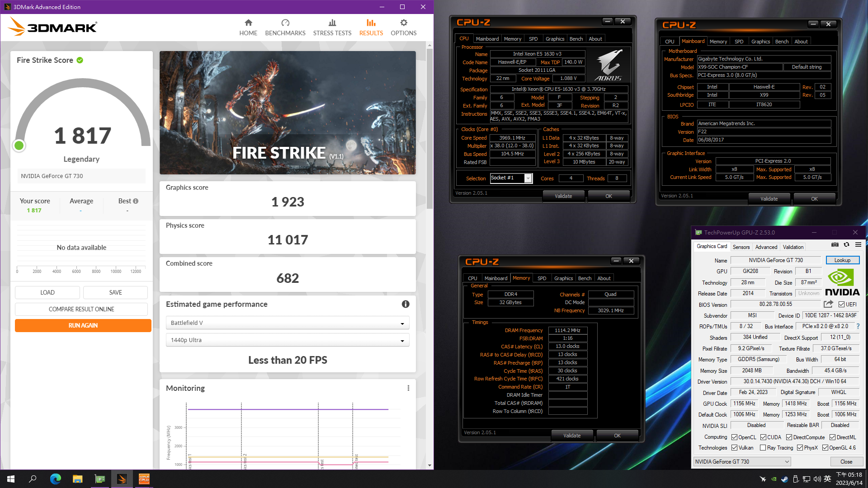The height and width of the screenshot is (488, 868).
Task: Toggle OpenCL checkbox in GPU-Z
Action: [735, 437]
